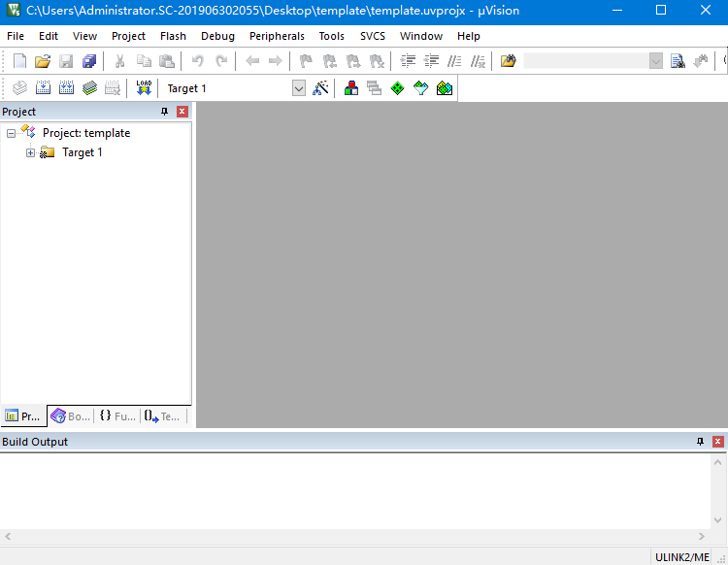Click the Save All icon
The width and height of the screenshot is (728, 565).
[89, 61]
